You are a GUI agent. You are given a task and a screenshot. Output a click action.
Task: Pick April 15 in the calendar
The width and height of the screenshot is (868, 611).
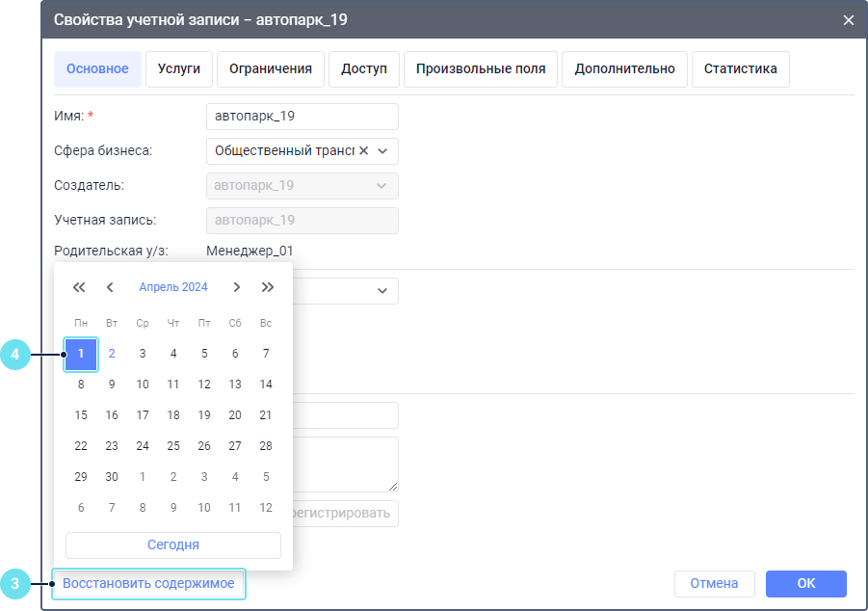pyautogui.click(x=81, y=415)
